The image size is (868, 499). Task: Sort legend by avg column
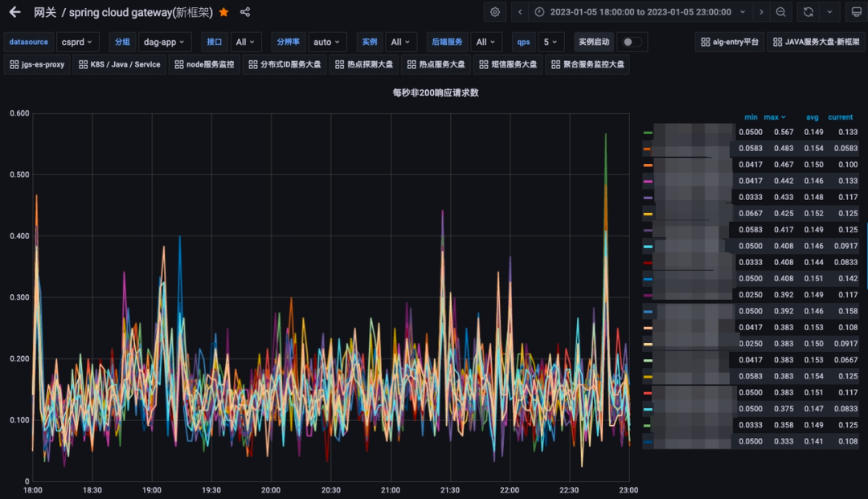pyautogui.click(x=812, y=117)
